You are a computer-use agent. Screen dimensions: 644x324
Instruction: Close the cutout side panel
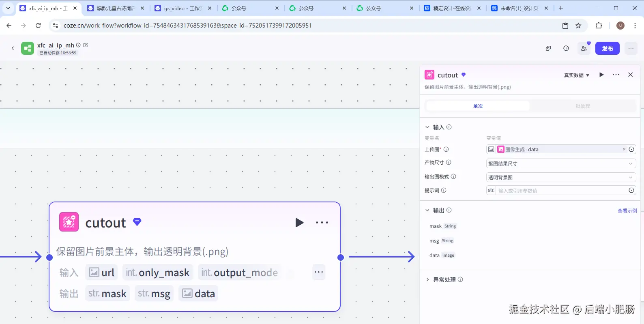(x=631, y=75)
